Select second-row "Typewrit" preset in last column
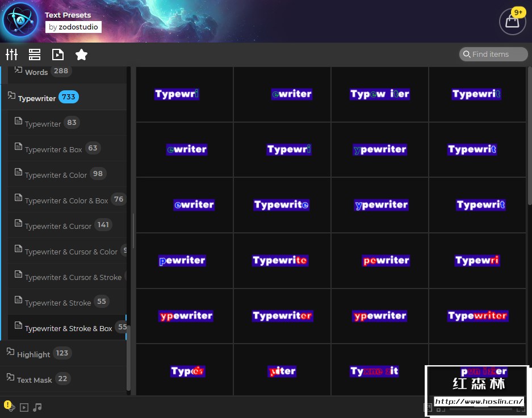This screenshot has height=418, width=532. coord(477,149)
